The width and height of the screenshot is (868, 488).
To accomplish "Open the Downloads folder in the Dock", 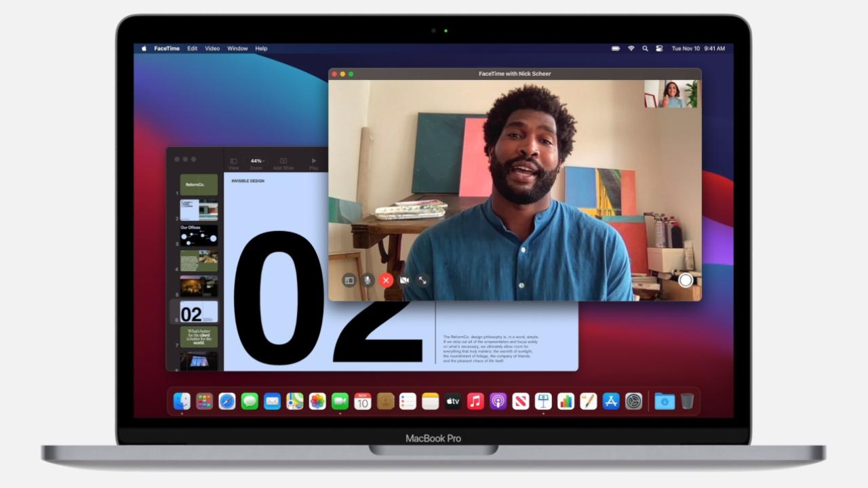I will 665,401.
